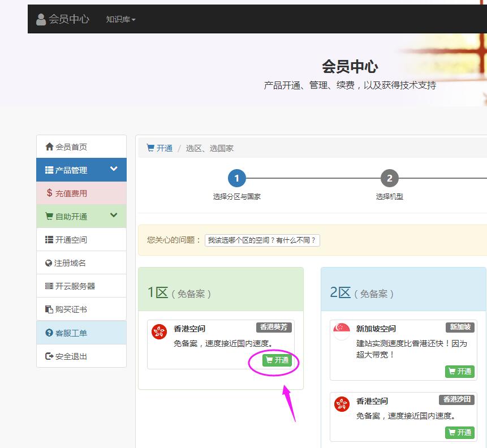
Task: Click the list icon beside 开通空间
Action: [49, 239]
